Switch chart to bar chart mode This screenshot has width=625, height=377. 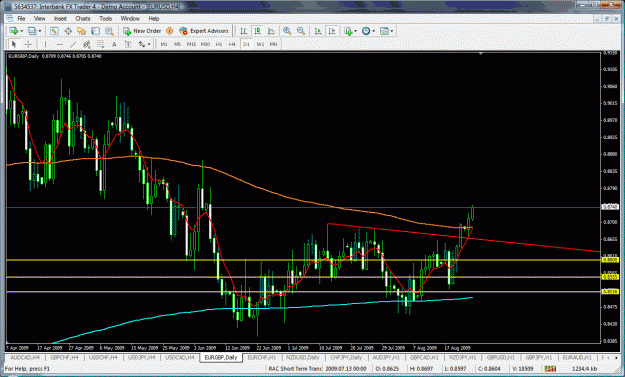[x=243, y=31]
